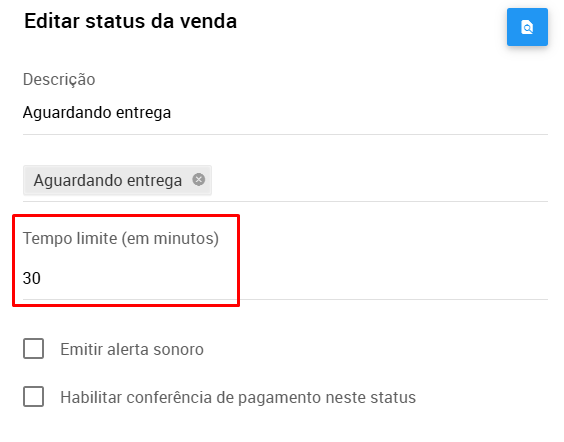Click inside the red-highlighted time limit box
Image resolution: width=564 pixels, height=442 pixels.
coord(126,261)
